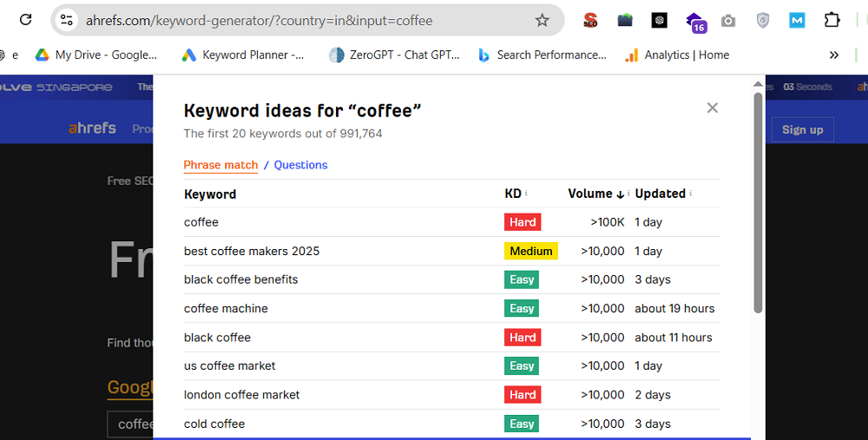
Task: Click the dialog scrollbar thumb
Action: pyautogui.click(x=758, y=203)
